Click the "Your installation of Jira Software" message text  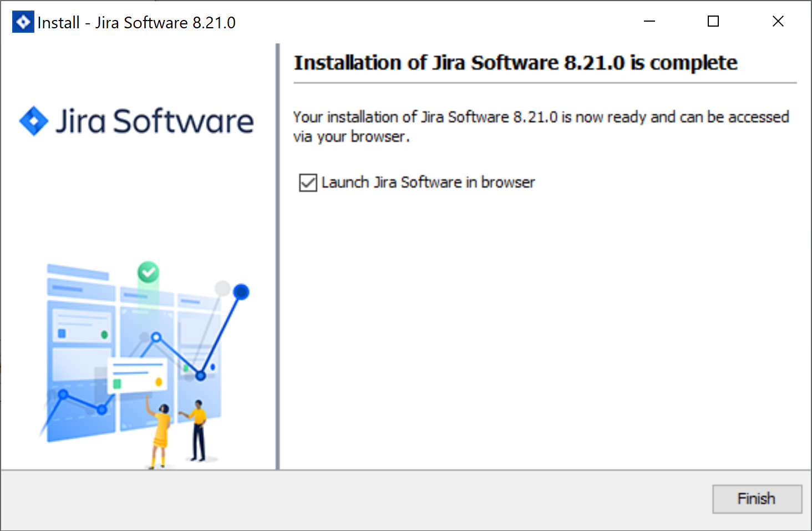pyautogui.click(x=541, y=127)
